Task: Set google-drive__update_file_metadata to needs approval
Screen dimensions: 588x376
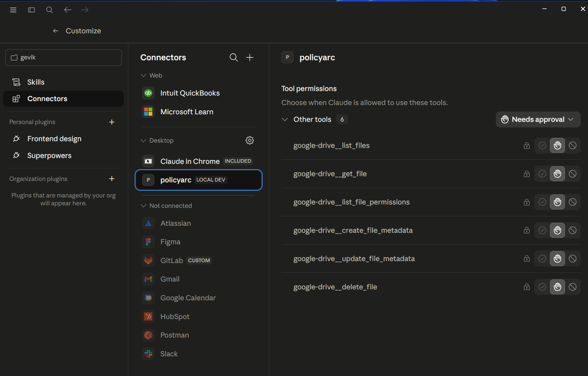Action: (x=557, y=259)
